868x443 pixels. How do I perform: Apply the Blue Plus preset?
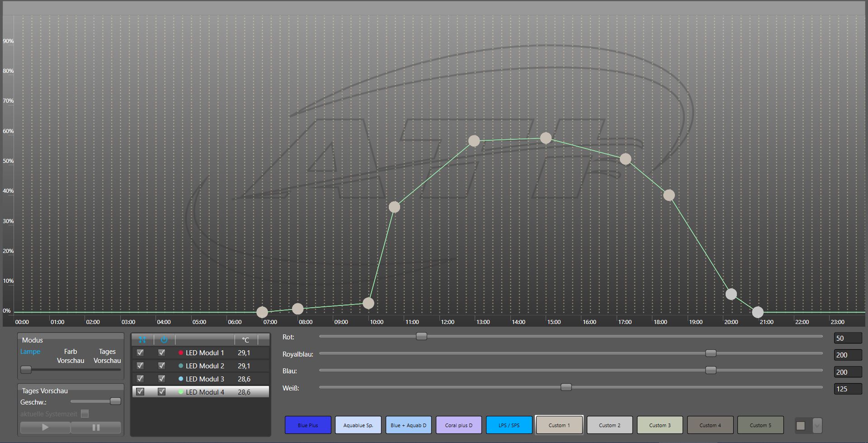308,425
